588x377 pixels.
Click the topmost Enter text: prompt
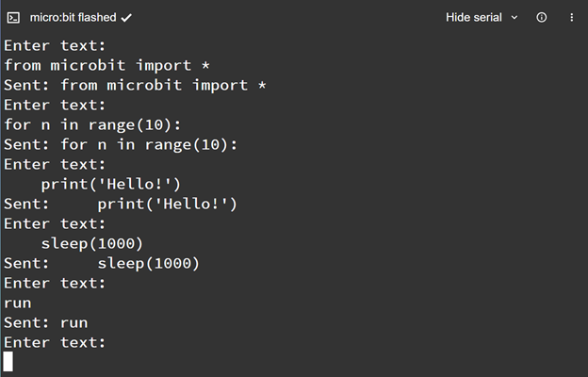(x=55, y=46)
